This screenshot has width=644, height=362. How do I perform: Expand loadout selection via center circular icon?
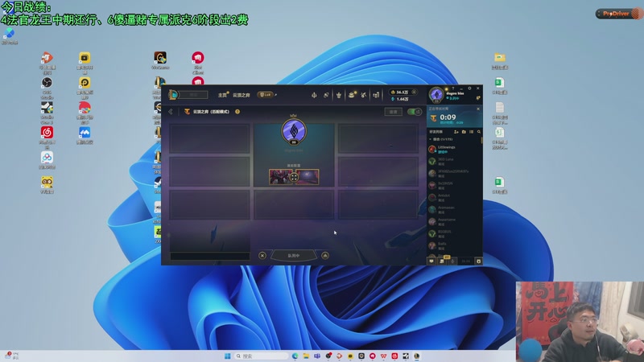(294, 177)
